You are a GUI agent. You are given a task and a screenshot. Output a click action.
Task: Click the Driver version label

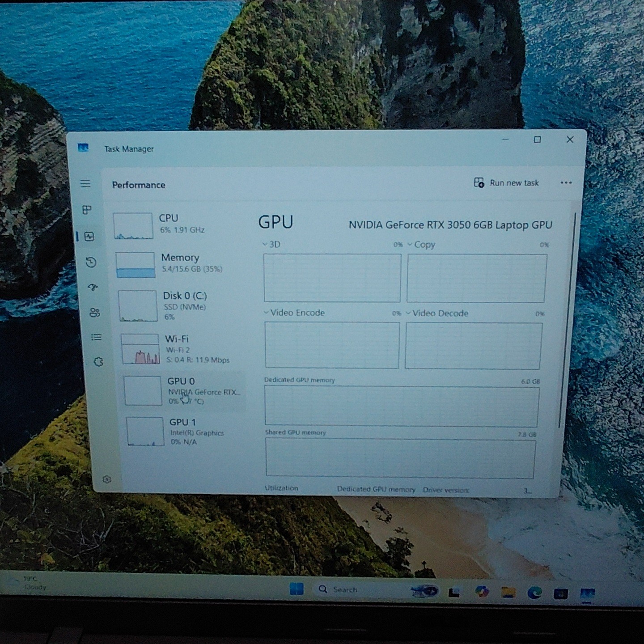point(446,490)
